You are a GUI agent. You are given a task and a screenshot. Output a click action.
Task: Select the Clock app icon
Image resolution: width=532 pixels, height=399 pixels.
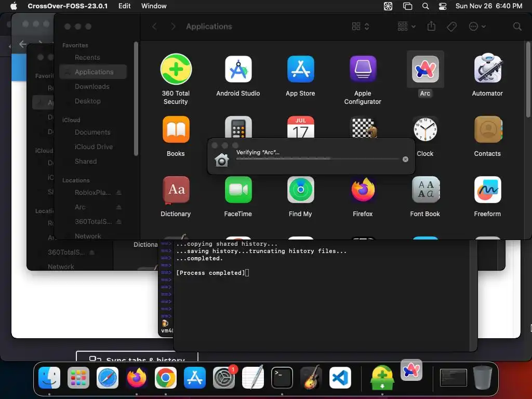pos(425,129)
